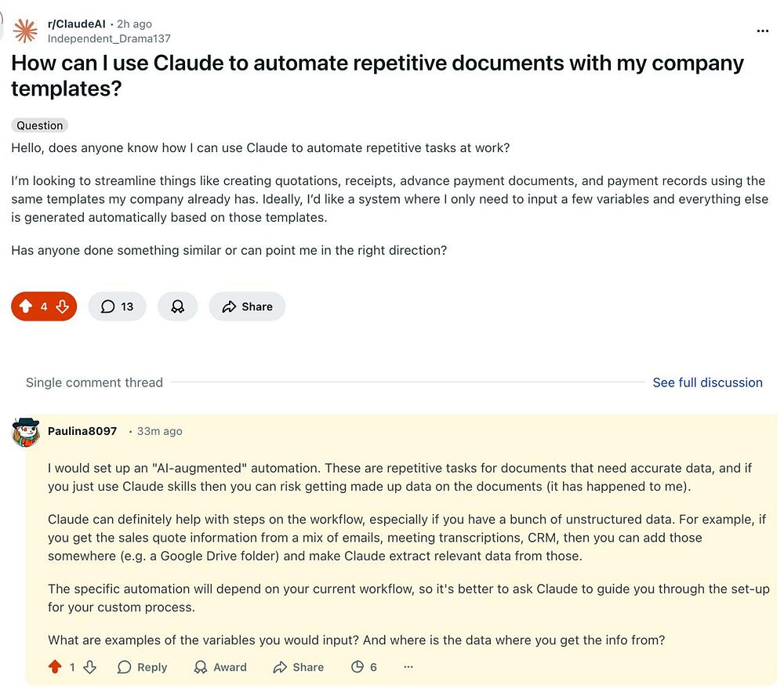The image size is (784, 696).
Task: Open the r/ClaudeAI subreddit link
Action: tap(76, 24)
